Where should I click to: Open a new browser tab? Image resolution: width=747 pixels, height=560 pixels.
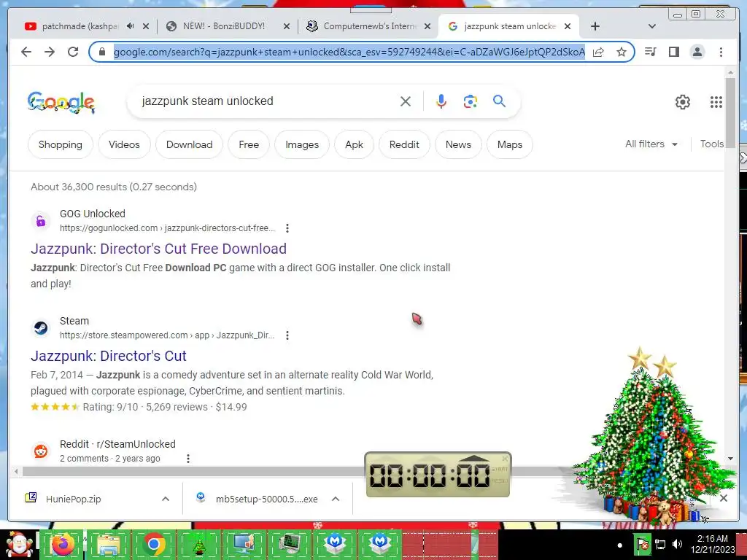(595, 26)
